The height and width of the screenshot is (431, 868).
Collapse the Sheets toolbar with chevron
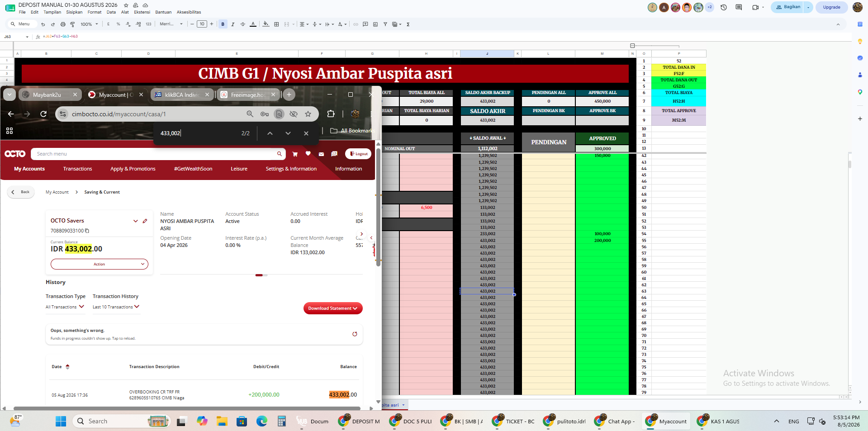838,24
